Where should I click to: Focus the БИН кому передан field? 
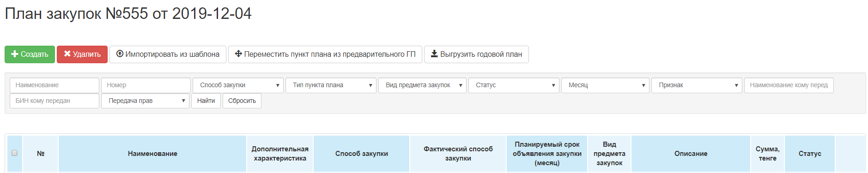(55, 101)
